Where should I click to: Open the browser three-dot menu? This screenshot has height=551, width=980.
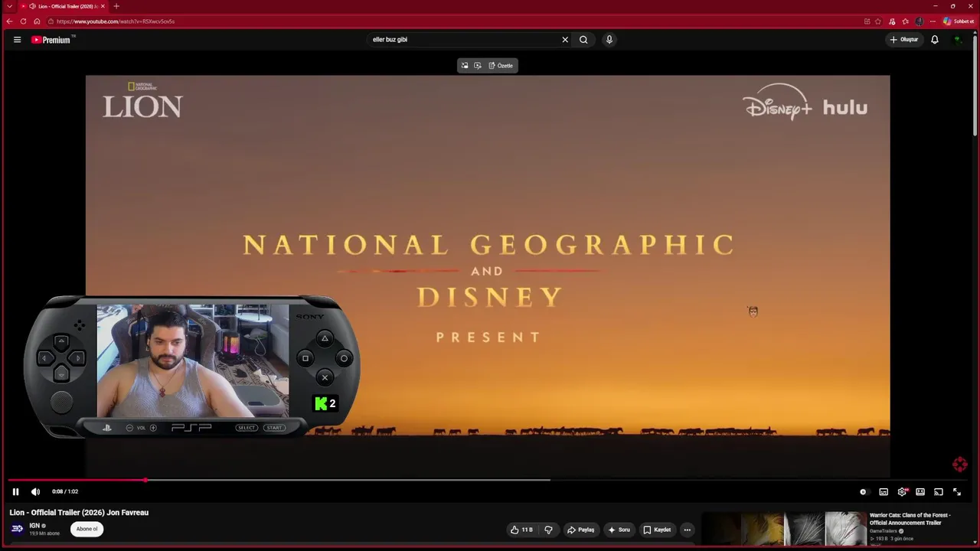[x=933, y=21]
